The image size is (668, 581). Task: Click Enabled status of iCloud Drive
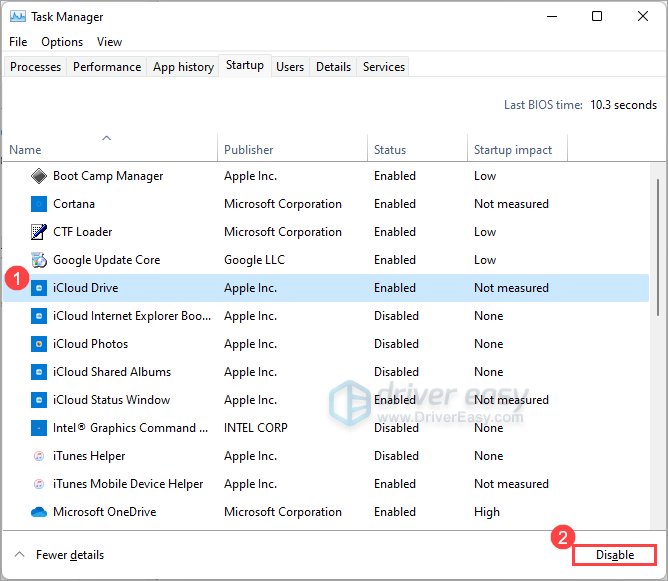coord(395,288)
